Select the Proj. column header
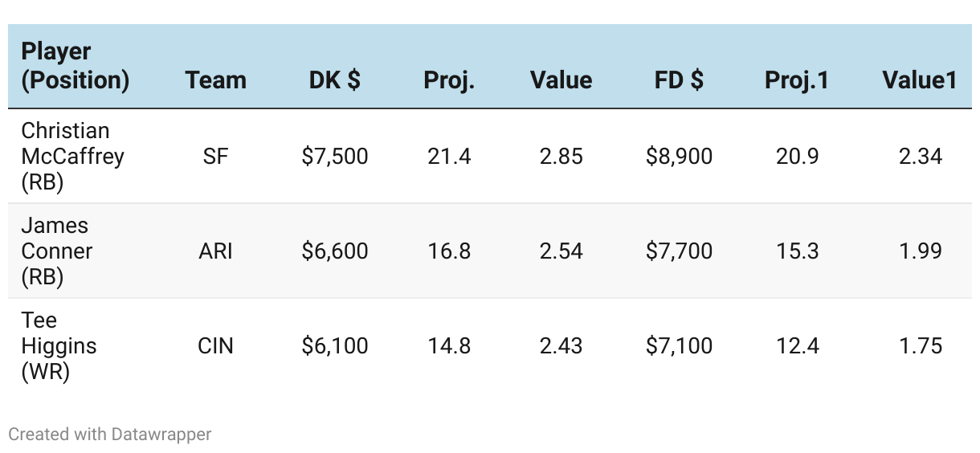The width and height of the screenshot is (980, 453). tap(449, 80)
